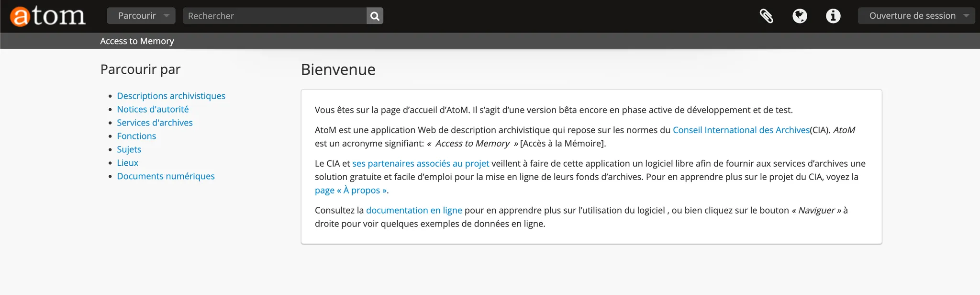Open Descriptions archivistiques link
980x295 pixels.
pyautogui.click(x=171, y=96)
